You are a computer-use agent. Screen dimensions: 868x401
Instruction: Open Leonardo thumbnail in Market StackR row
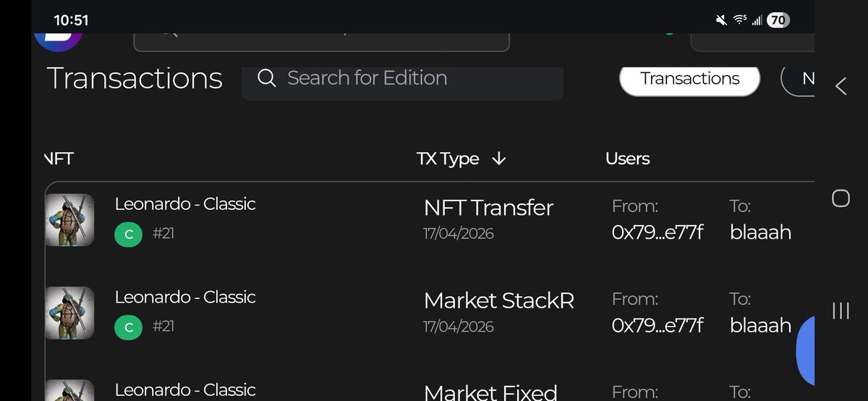click(x=70, y=313)
